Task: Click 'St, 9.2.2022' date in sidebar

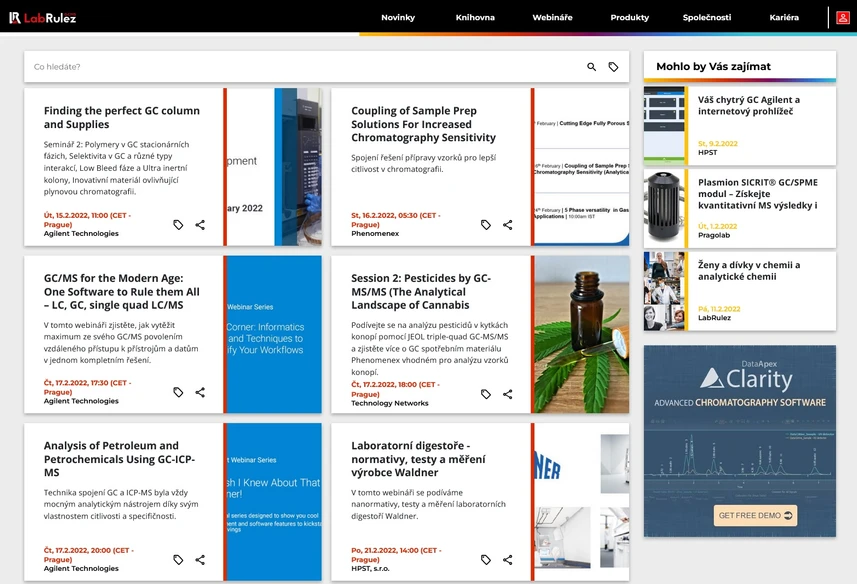Action: pos(718,143)
